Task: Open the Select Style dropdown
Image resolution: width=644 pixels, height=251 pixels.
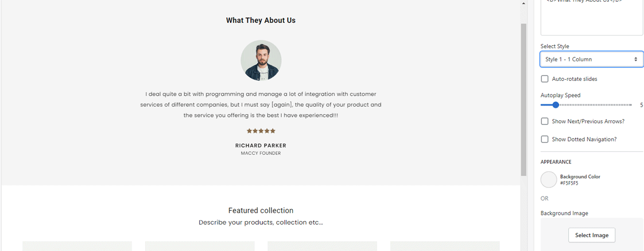Action: pyautogui.click(x=591, y=59)
